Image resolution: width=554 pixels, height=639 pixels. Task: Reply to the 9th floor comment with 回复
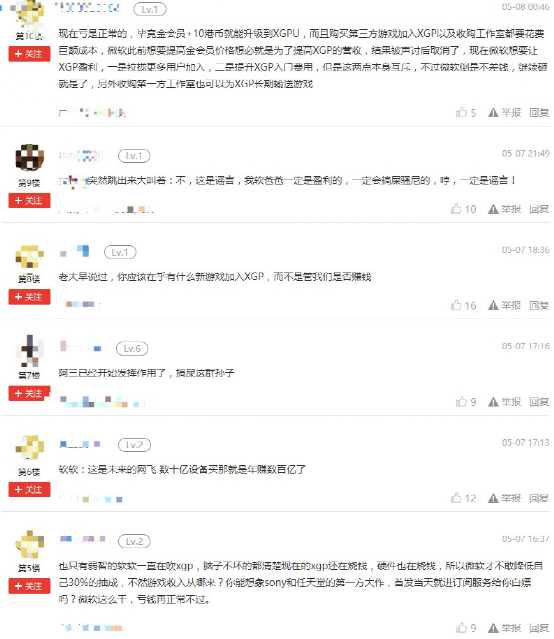coord(539,209)
